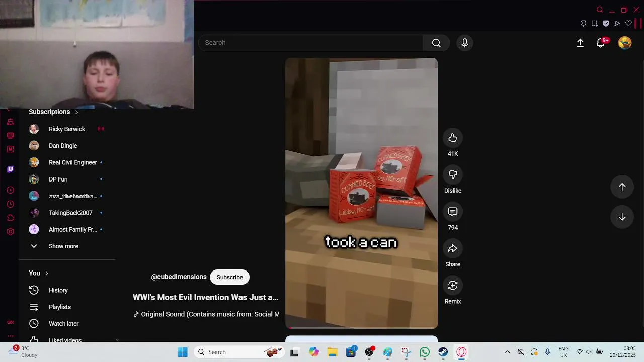Open the account avatar menu
This screenshot has height=362, width=644.
[625, 43]
